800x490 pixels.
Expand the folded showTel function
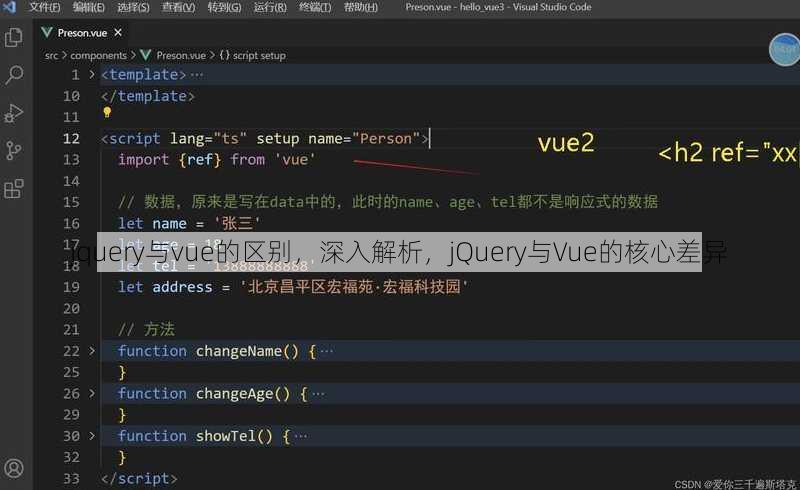[x=92, y=436]
